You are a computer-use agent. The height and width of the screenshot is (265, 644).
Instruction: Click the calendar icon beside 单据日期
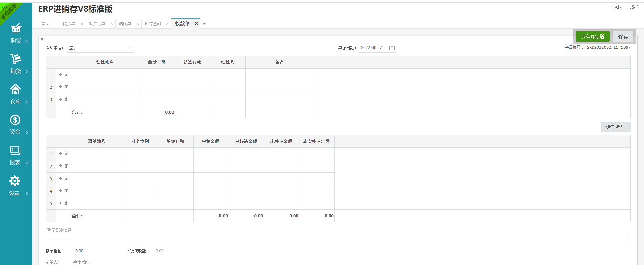tap(392, 48)
